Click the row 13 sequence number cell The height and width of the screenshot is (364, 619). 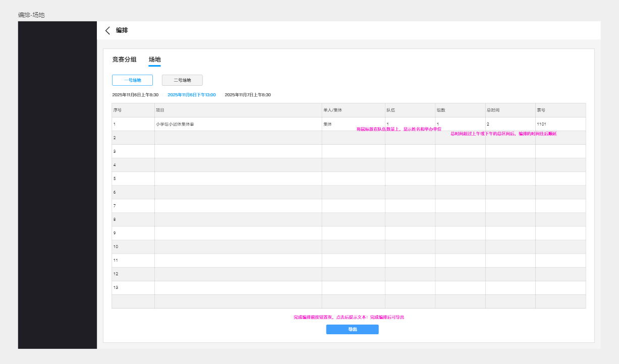(x=116, y=287)
